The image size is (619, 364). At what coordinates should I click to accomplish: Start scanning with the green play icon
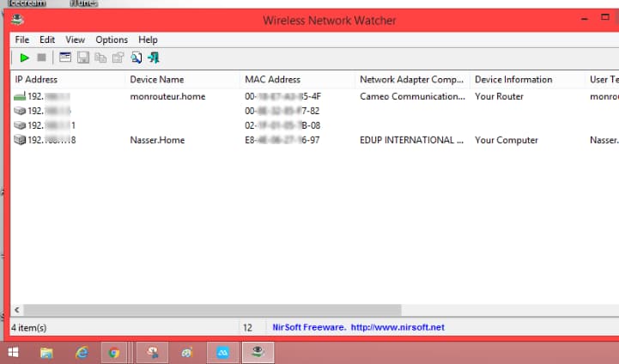tap(24, 58)
